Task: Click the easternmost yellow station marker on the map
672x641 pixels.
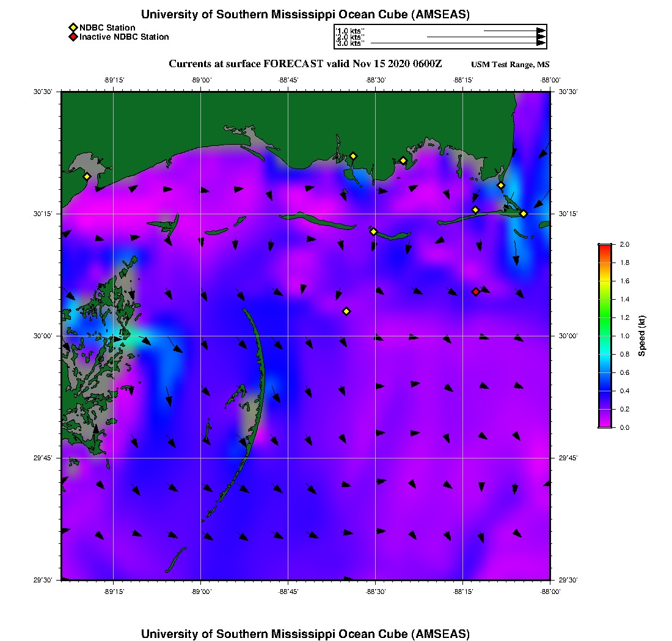Action: click(x=524, y=214)
